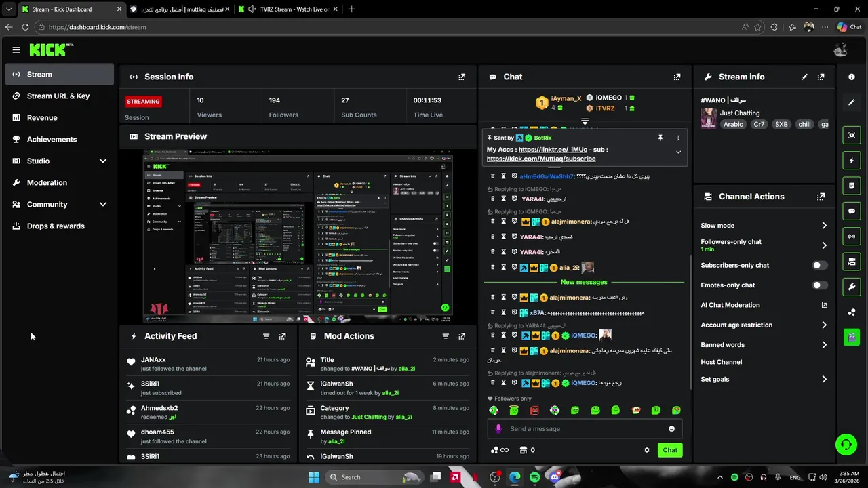
Task: Click the message input field
Action: [x=585, y=429]
